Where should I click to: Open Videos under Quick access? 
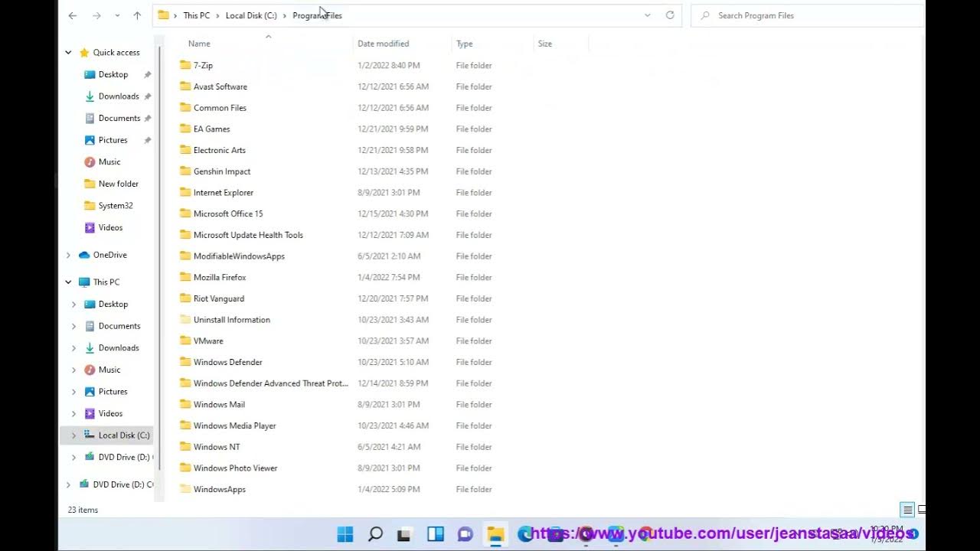coord(110,227)
